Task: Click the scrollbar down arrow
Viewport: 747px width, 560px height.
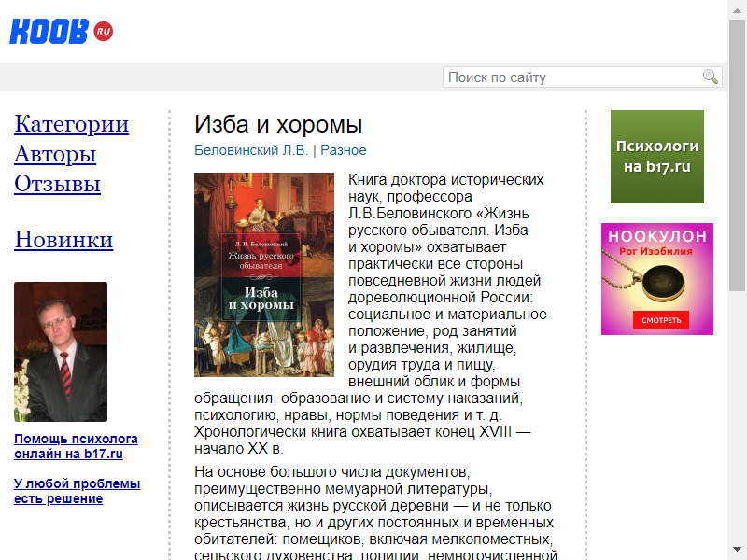Action: click(x=737, y=550)
